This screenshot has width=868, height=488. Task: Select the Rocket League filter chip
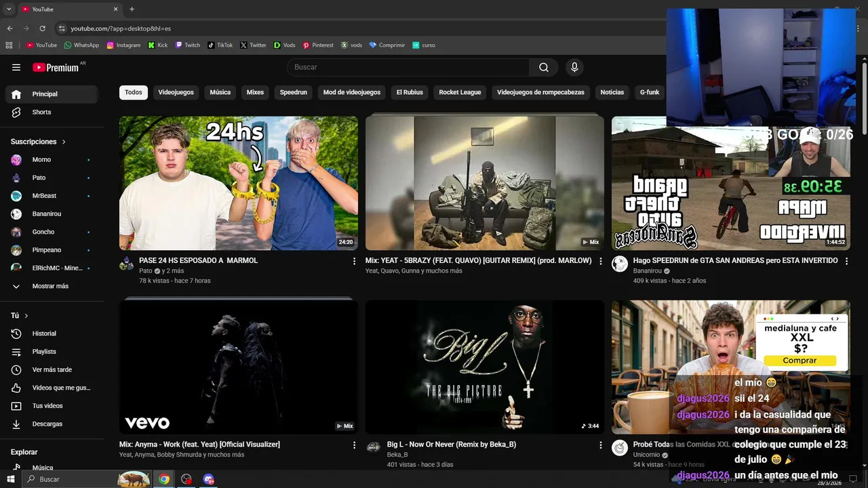[460, 92]
